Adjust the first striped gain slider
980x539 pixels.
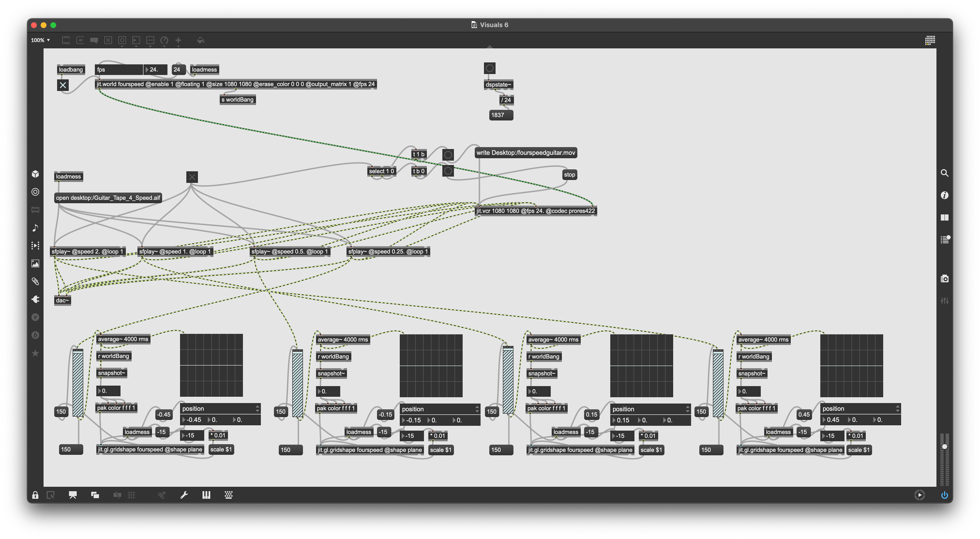click(x=78, y=382)
